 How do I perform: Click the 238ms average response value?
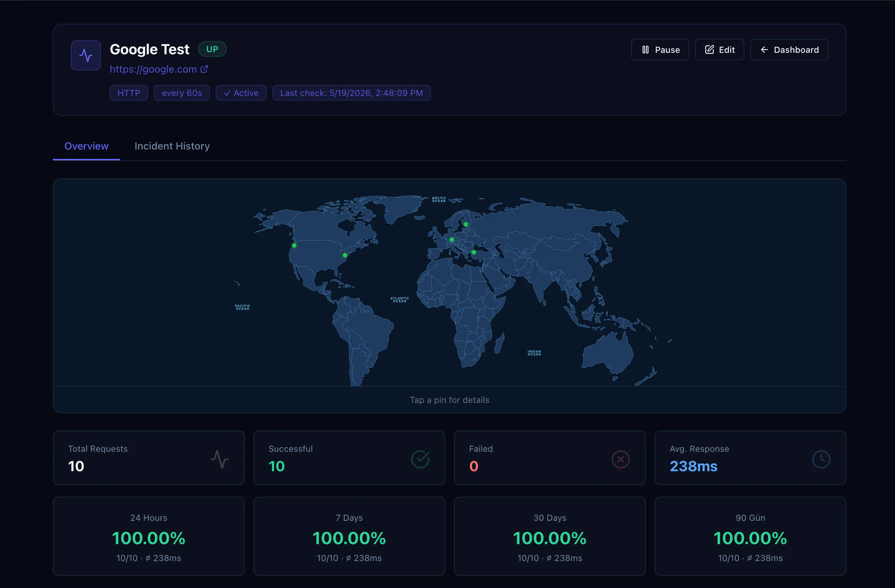point(693,466)
